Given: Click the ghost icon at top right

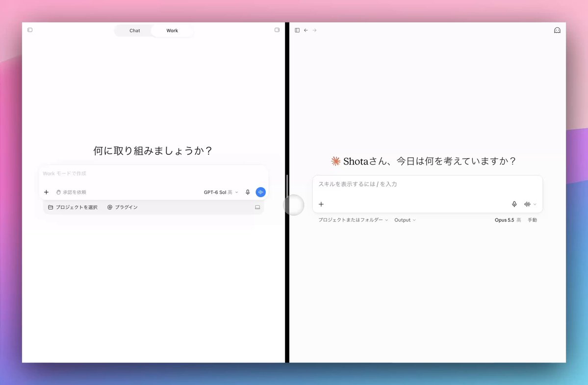Looking at the screenshot, I should 557,30.
